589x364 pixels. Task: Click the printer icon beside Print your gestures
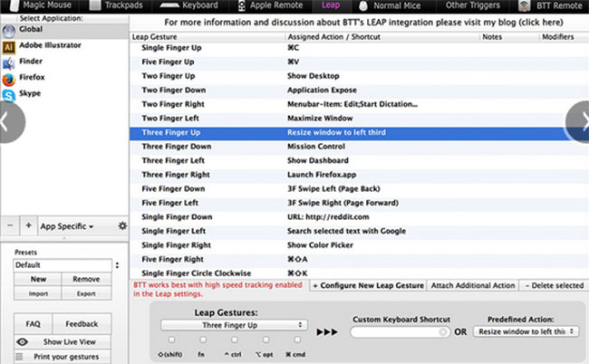coord(19,357)
